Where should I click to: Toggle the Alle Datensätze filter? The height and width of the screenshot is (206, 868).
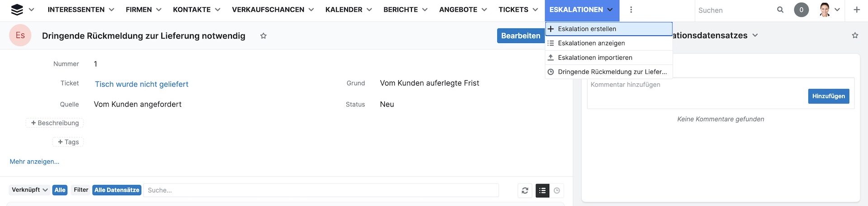[x=117, y=190]
